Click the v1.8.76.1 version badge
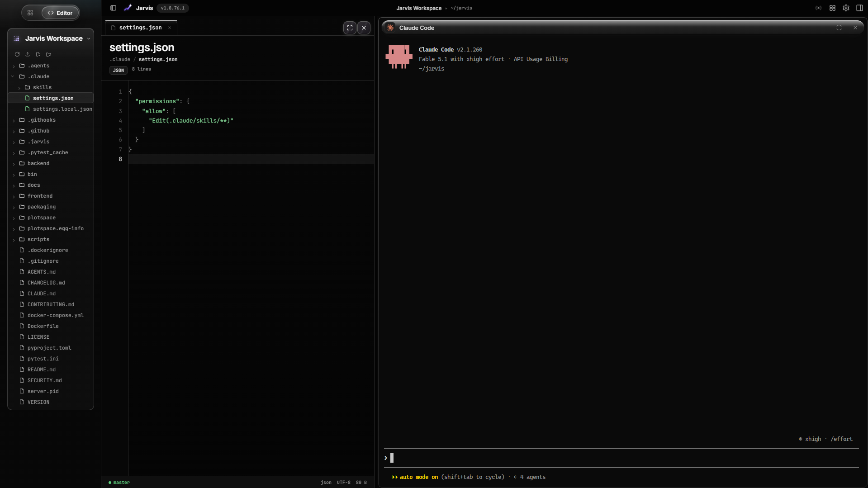This screenshot has height=488, width=868. coord(173,8)
